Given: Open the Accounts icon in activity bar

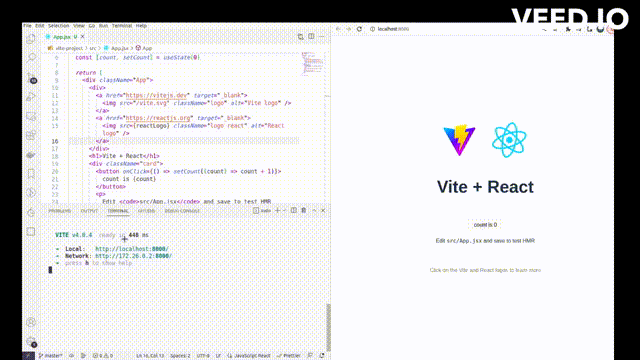Looking at the screenshot, I should 31,322.
